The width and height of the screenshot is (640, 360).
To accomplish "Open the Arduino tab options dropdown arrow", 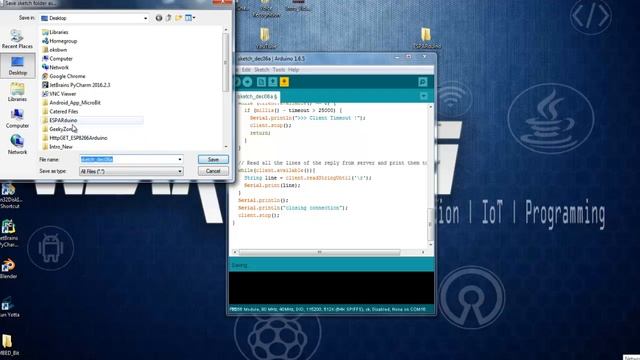I will click(424, 96).
